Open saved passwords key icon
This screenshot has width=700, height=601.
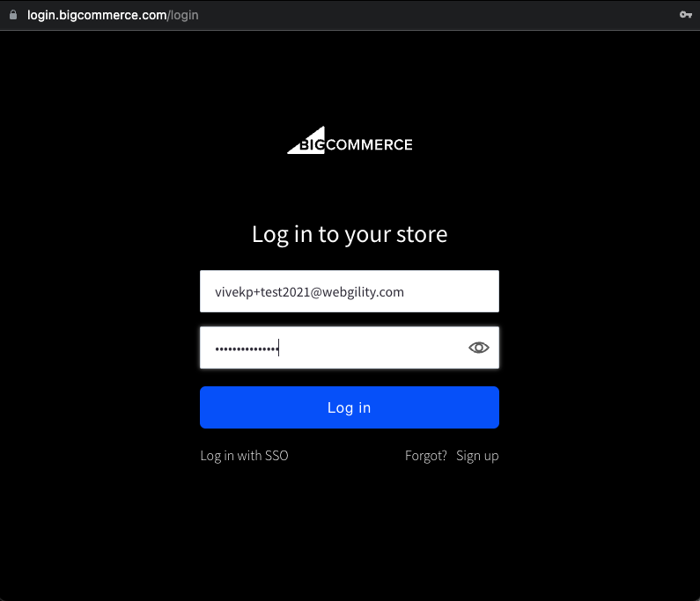[x=685, y=15]
